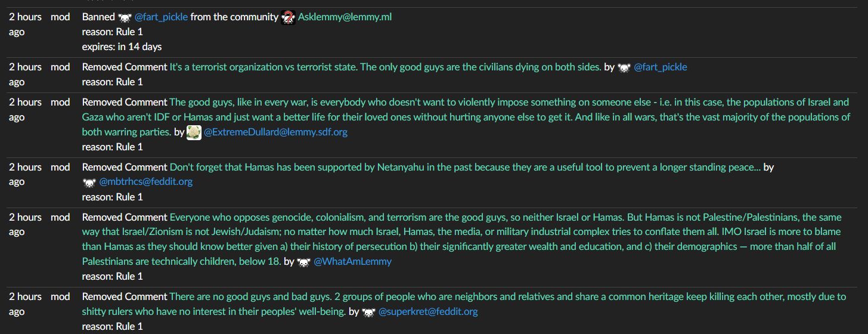The width and height of the screenshot is (868, 334).
Task: Click the avatar after the terrorist organization comment
Action: (x=624, y=67)
